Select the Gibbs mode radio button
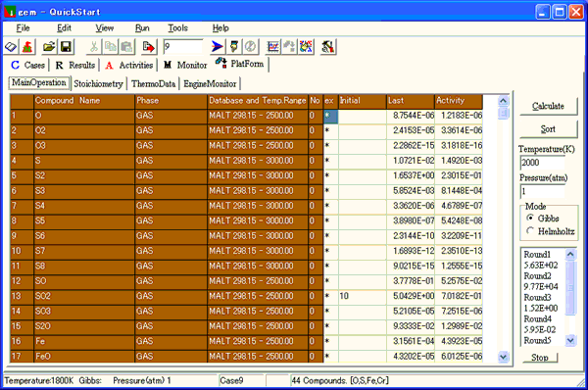Viewport: 588px width, 390px height. point(530,218)
